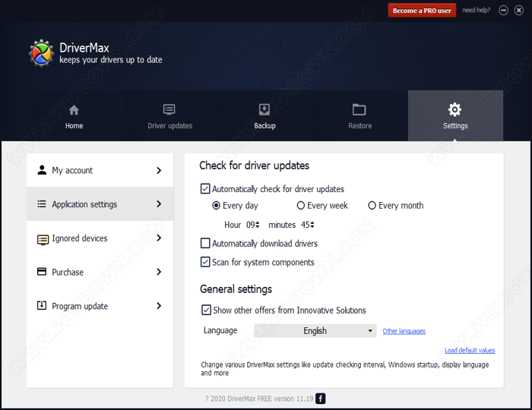Image resolution: width=532 pixels, height=410 pixels.
Task: Expand Purchase chevron arrow
Action: (x=159, y=272)
